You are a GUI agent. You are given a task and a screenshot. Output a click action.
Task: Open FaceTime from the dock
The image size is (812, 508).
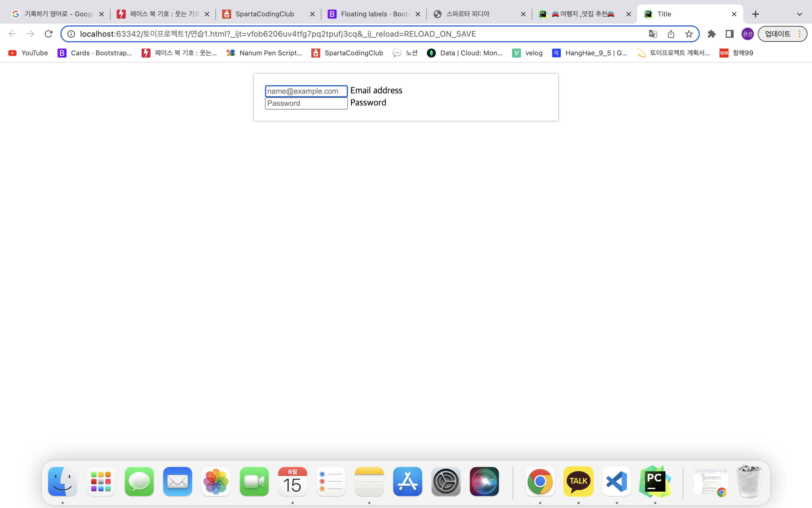point(254,481)
